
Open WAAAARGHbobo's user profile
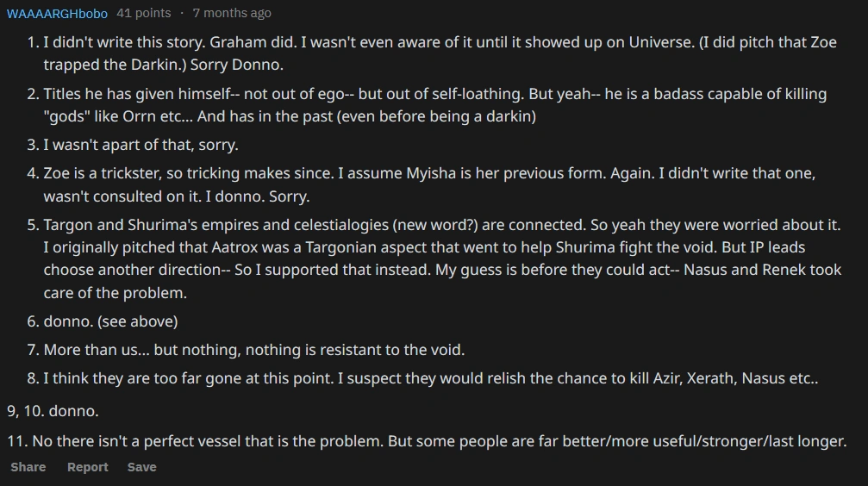point(58,13)
